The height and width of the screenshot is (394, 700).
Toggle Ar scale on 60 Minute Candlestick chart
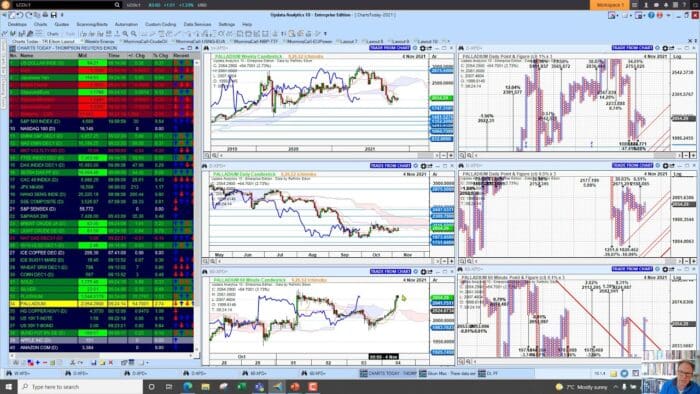(x=434, y=280)
